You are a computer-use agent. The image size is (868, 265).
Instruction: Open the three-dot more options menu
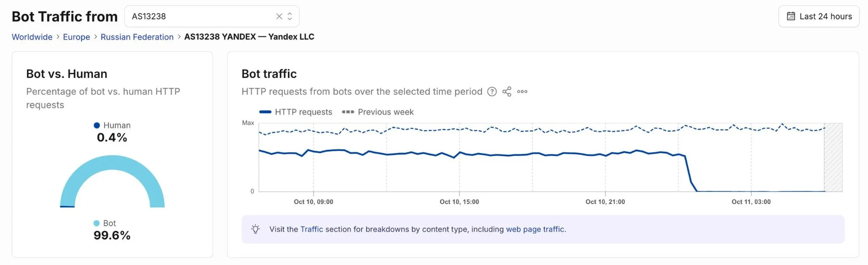point(522,92)
